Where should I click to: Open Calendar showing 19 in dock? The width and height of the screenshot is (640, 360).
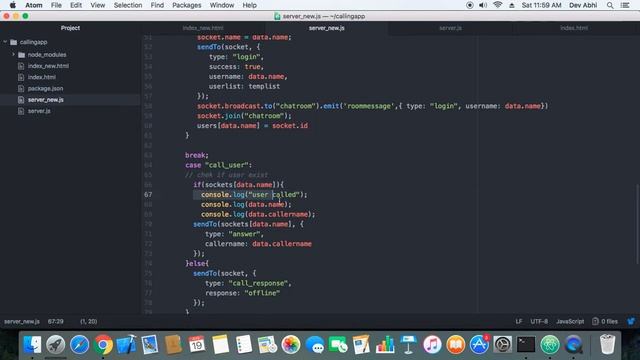point(197,345)
